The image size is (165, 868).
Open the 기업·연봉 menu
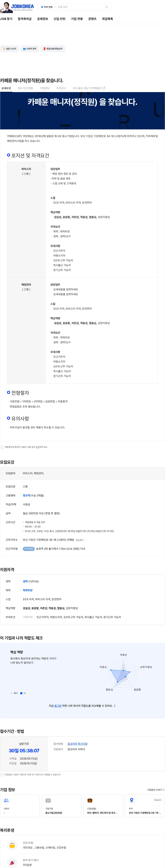(x=77, y=19)
